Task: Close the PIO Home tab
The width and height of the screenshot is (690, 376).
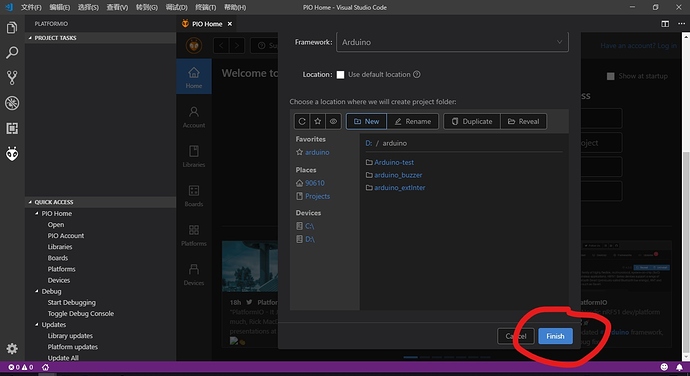Action: [x=230, y=24]
